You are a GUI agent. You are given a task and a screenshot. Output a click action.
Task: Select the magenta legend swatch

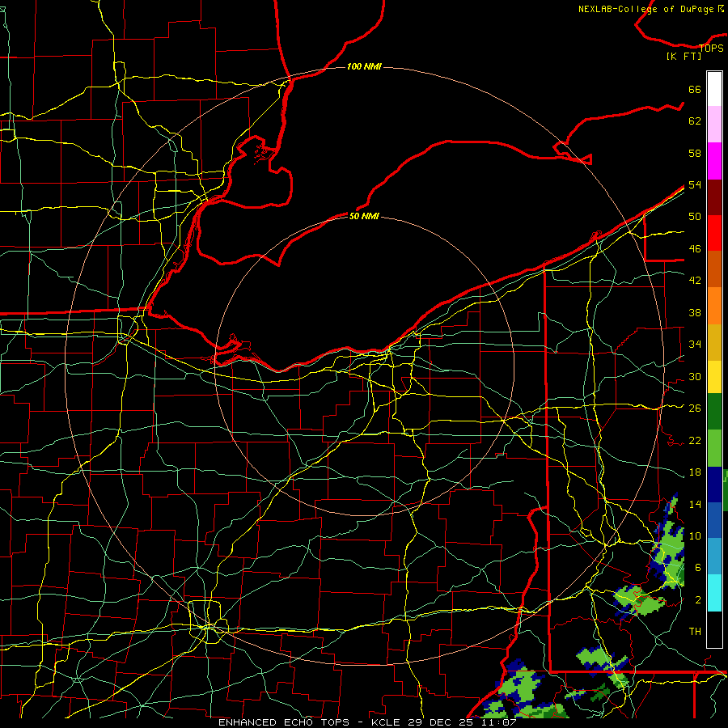[x=714, y=161]
